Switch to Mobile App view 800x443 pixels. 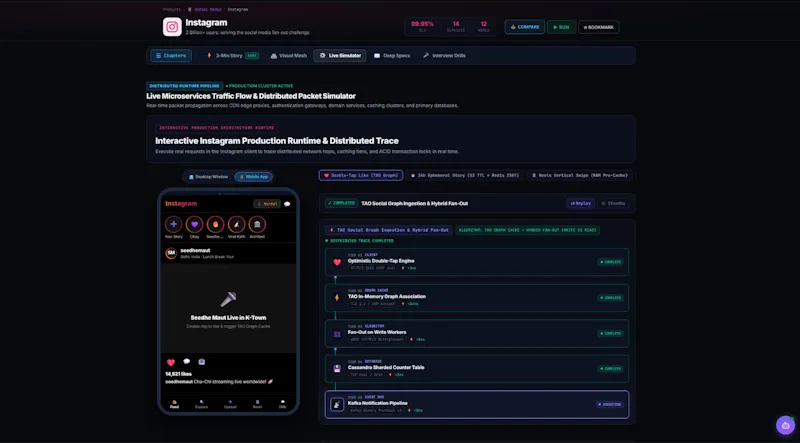(x=254, y=177)
